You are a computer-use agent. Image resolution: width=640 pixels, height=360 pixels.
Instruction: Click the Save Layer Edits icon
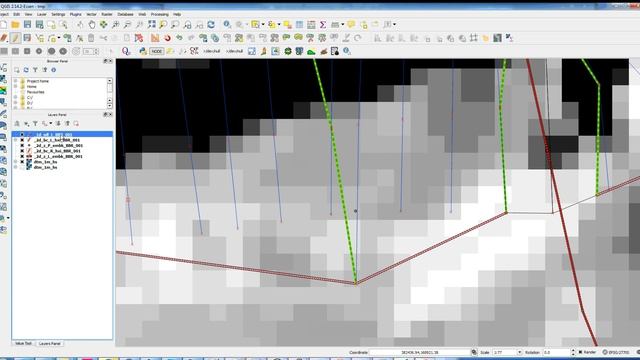tap(27, 38)
